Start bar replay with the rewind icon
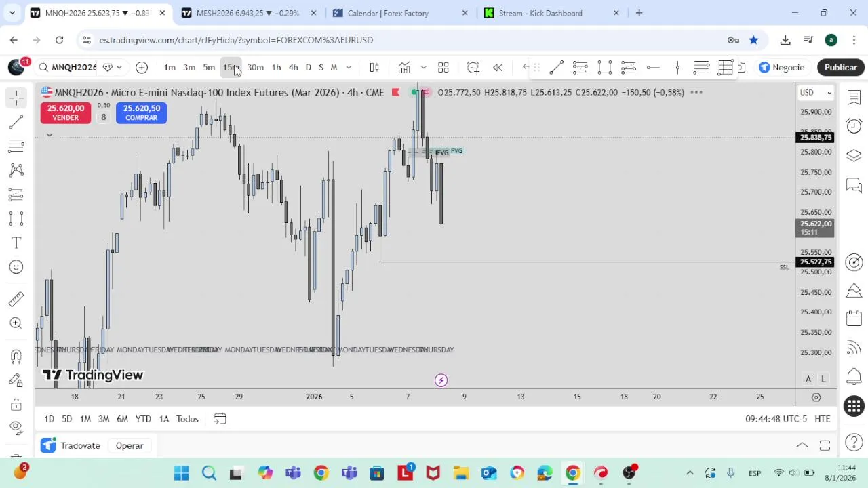This screenshot has height=488, width=868. [x=498, y=67]
